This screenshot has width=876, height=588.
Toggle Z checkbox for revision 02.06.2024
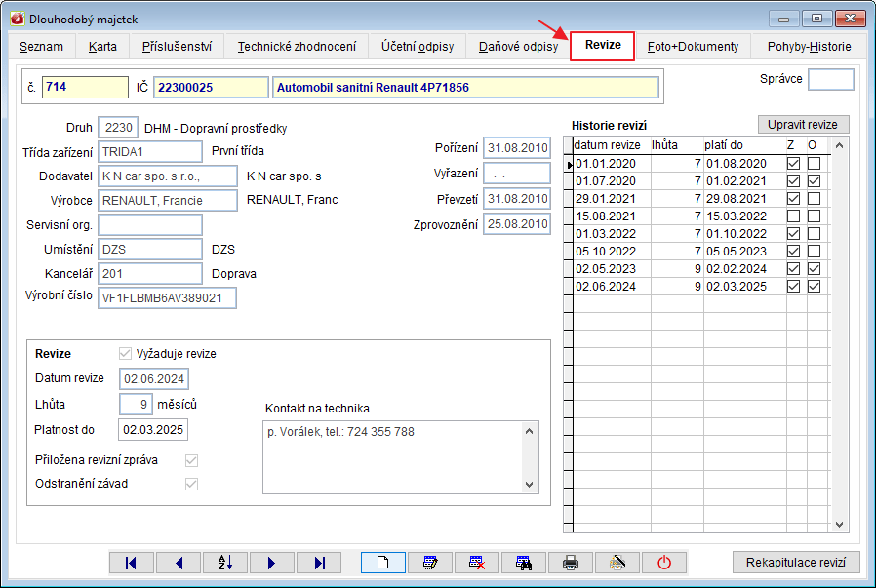click(793, 287)
